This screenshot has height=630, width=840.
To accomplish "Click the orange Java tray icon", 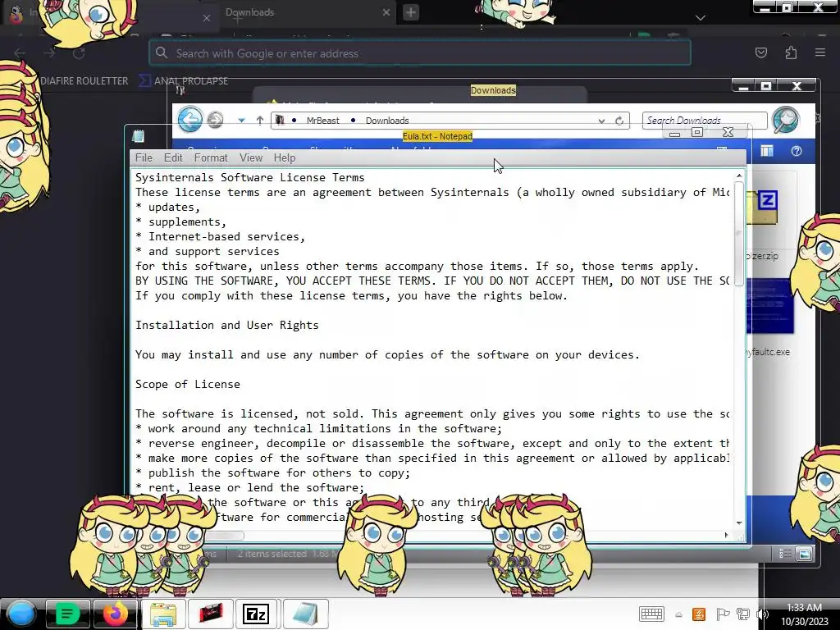I will 699,614.
